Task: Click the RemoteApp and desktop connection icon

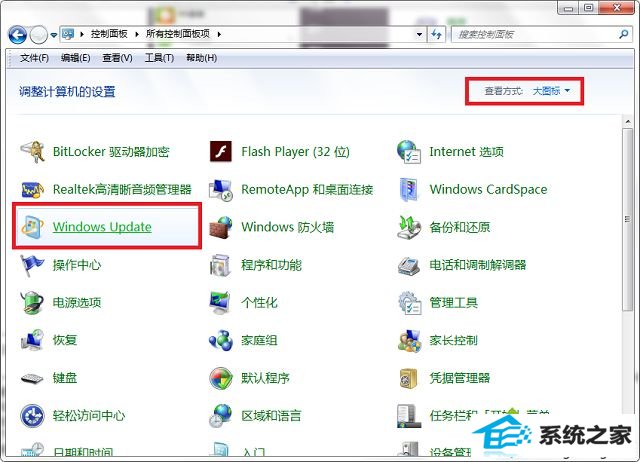Action: click(x=220, y=190)
